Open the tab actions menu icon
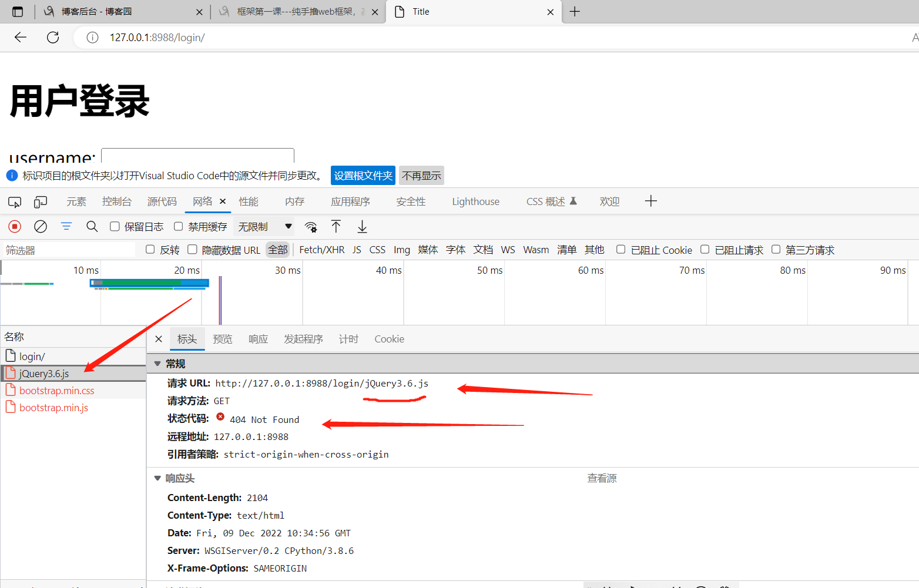This screenshot has width=919, height=588. pyautogui.click(x=18, y=12)
